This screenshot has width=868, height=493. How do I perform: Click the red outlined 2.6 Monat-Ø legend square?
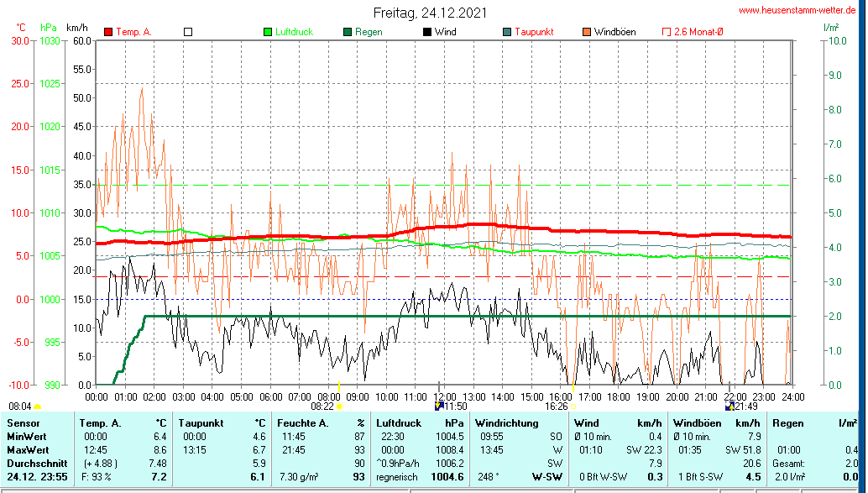(x=667, y=32)
